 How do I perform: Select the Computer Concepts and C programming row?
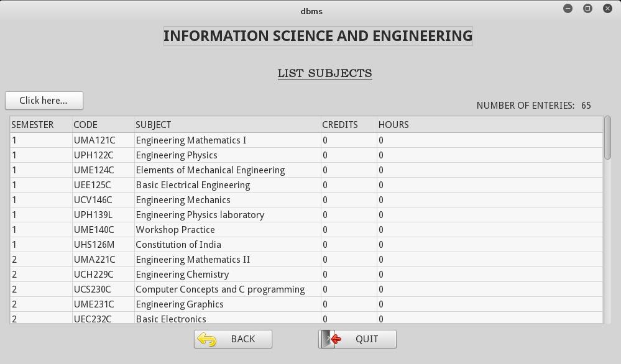pos(306,289)
